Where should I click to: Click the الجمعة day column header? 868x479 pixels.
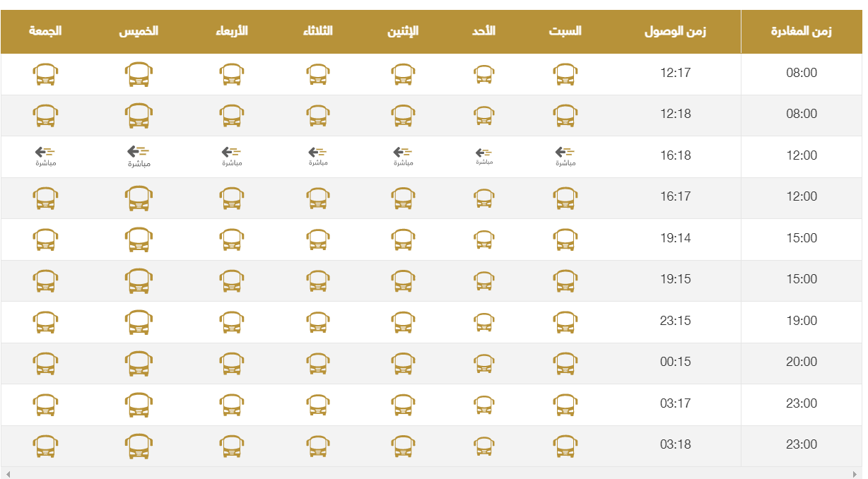point(46,32)
